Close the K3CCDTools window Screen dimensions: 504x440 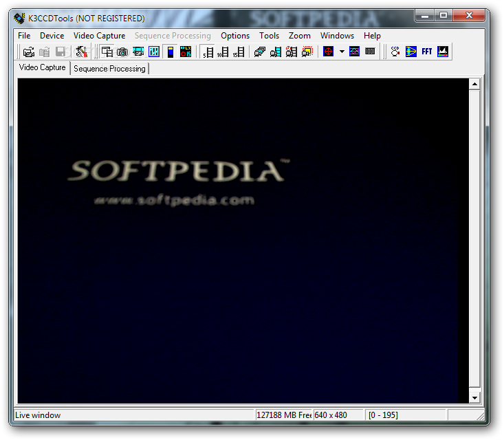(x=469, y=15)
